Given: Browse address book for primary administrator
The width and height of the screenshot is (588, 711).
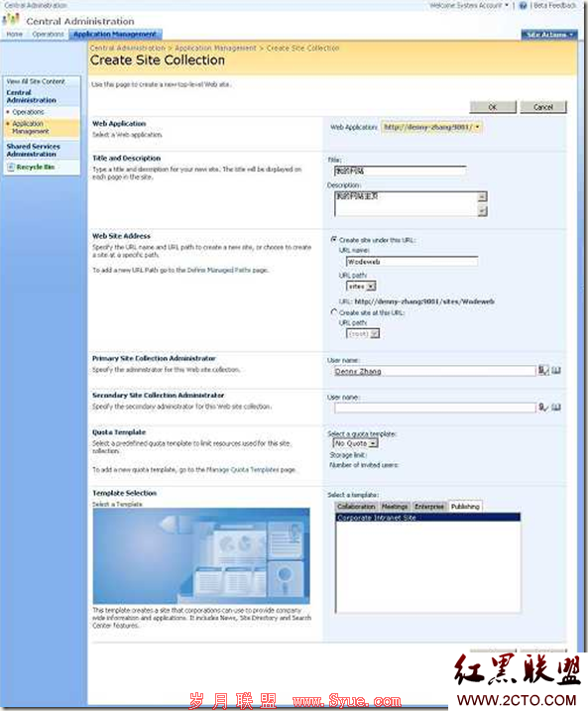Looking at the screenshot, I should coord(556,370).
